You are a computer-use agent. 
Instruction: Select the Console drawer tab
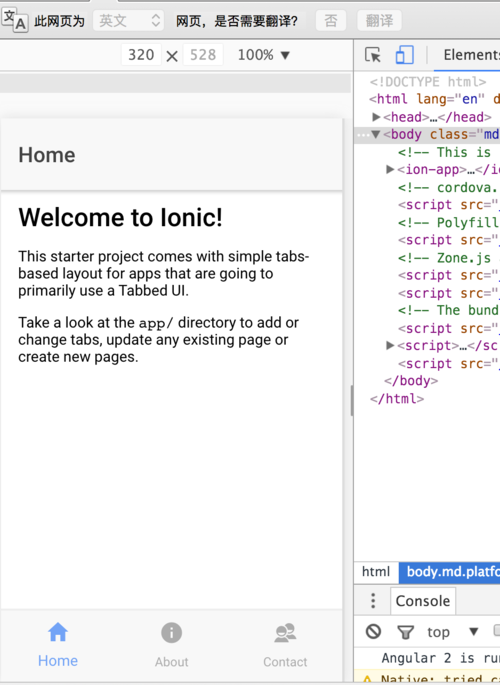[x=423, y=601]
